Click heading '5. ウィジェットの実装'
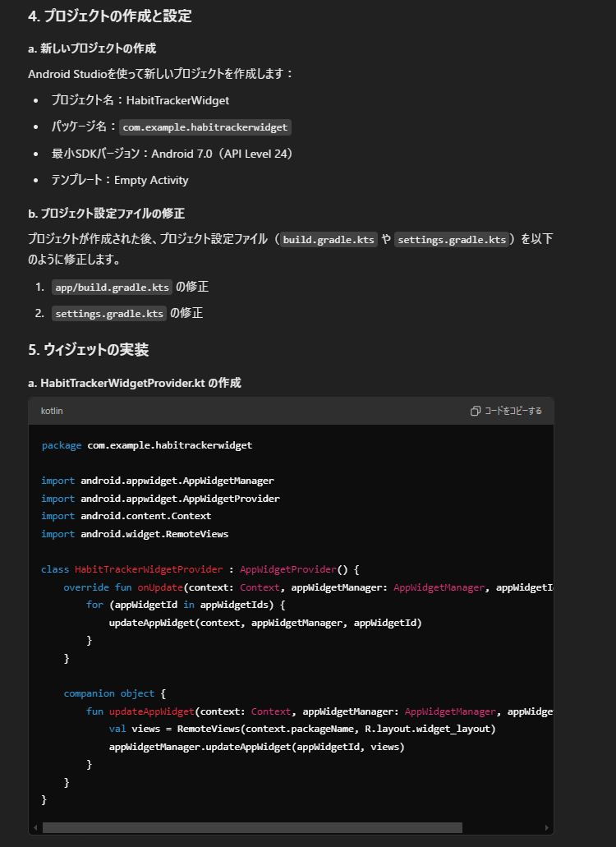Screen dimensions: 616x847 89,350
